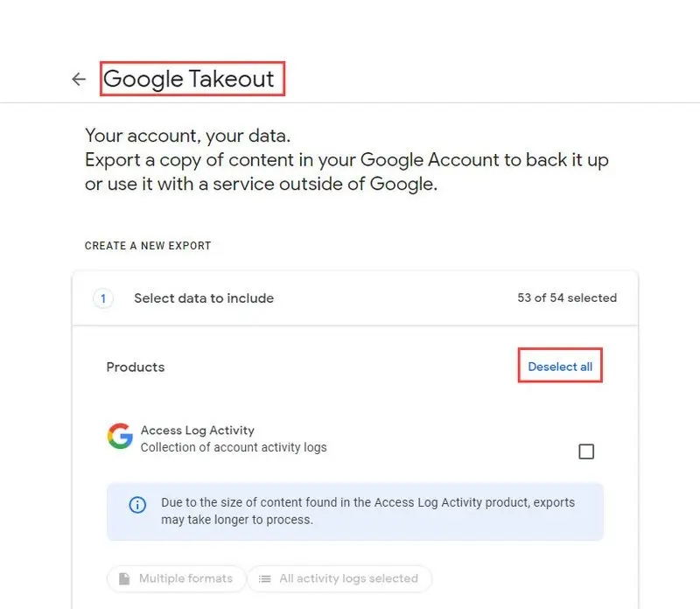700x609 pixels.
Task: Collapse the Select data to include section
Action: pos(355,298)
